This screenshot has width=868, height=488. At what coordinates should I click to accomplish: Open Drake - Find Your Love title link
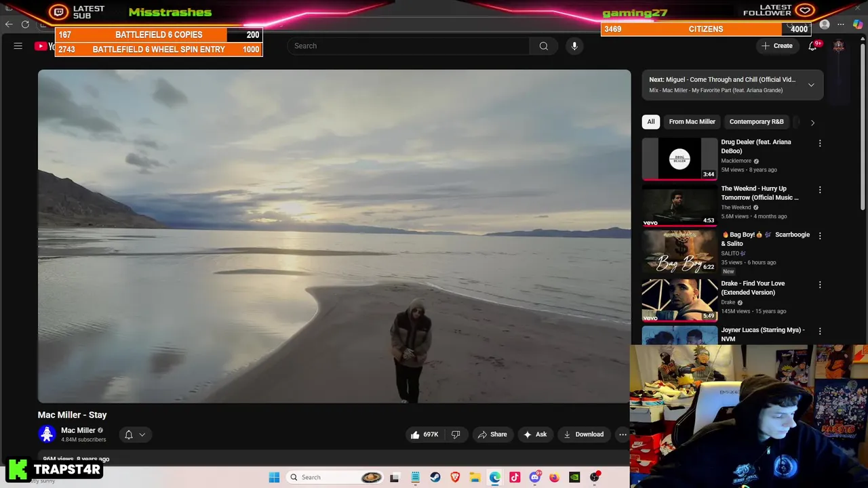pyautogui.click(x=753, y=288)
